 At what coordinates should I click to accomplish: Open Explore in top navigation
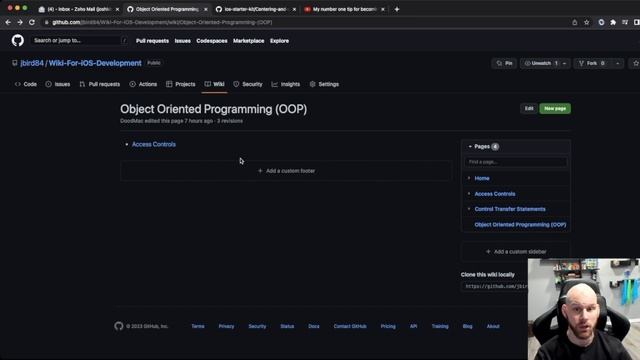click(x=279, y=41)
